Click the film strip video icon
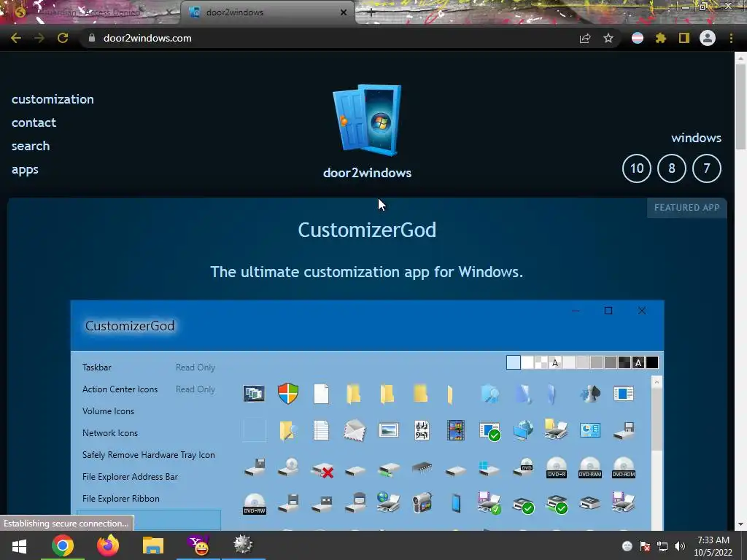The width and height of the screenshot is (747, 560). tap(455, 430)
